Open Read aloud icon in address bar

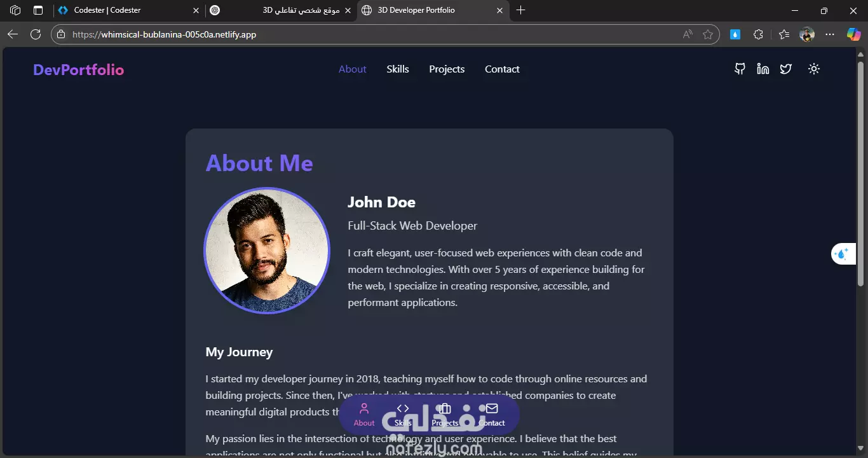(688, 34)
